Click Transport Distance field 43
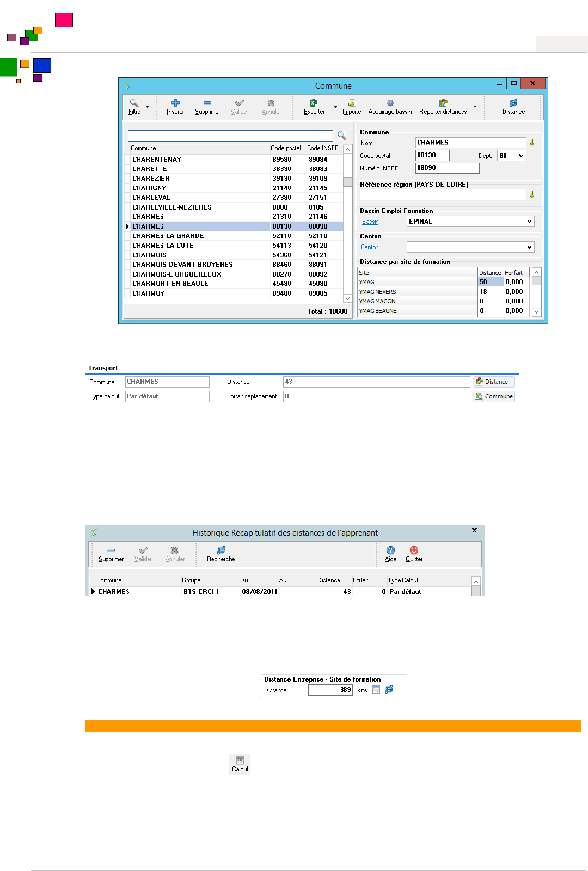The width and height of the screenshot is (588, 871). point(377,382)
